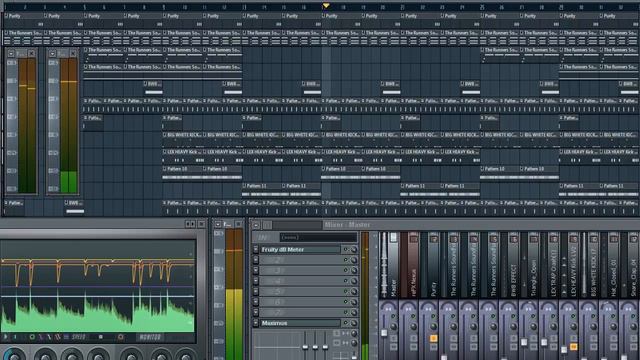The image size is (640, 360).
Task: Click the 'Mixer - Master' window title
Action: click(347, 224)
